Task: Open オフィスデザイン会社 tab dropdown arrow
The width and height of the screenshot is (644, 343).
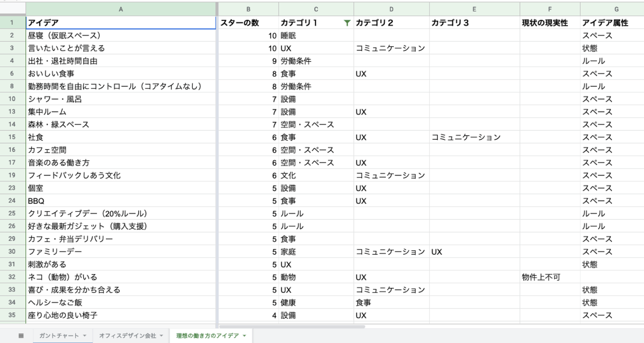Action: [161, 336]
